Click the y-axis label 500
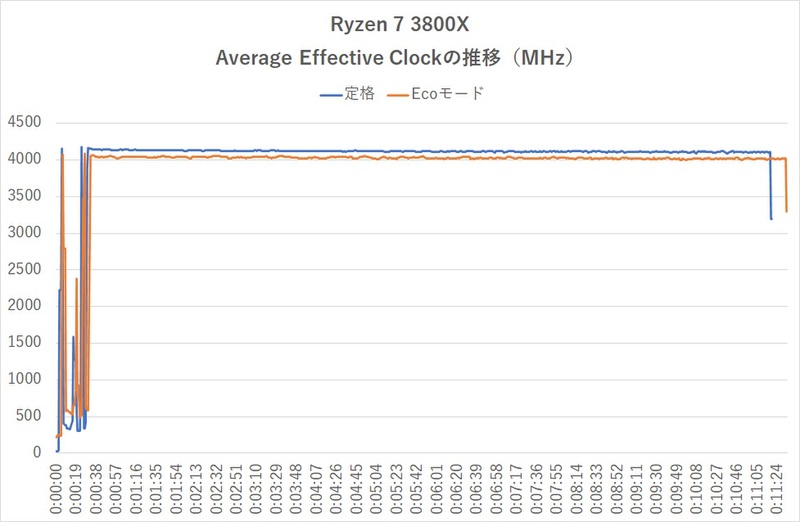The image size is (800, 522). 29,415
